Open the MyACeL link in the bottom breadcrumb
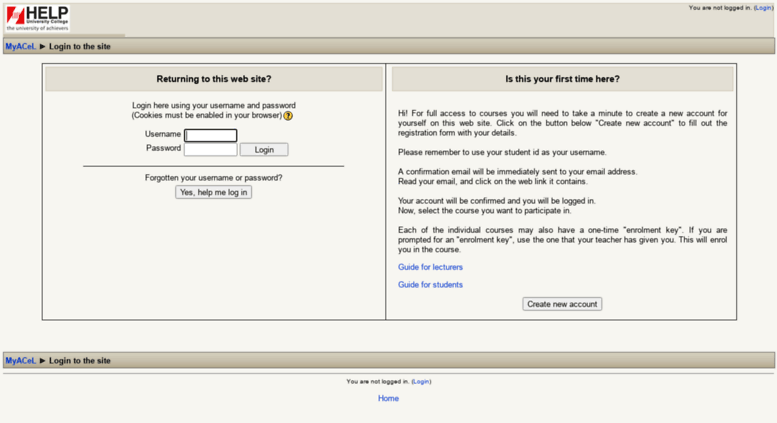 coord(20,361)
